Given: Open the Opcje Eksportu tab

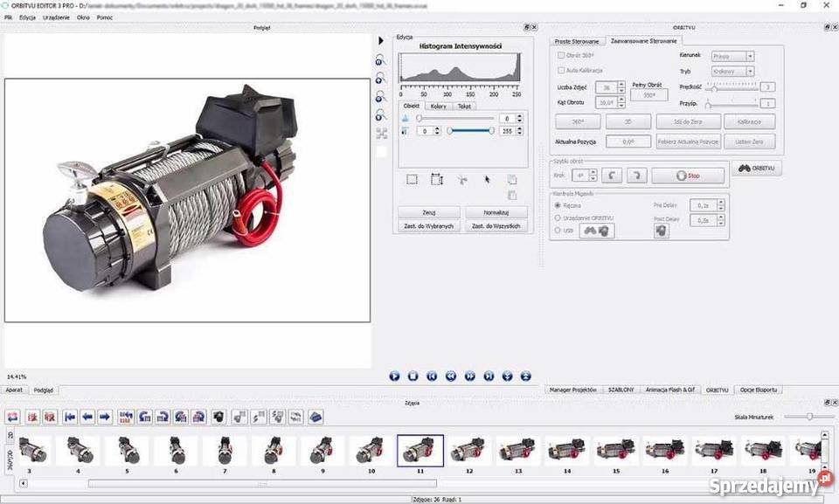Looking at the screenshot, I should [x=759, y=390].
